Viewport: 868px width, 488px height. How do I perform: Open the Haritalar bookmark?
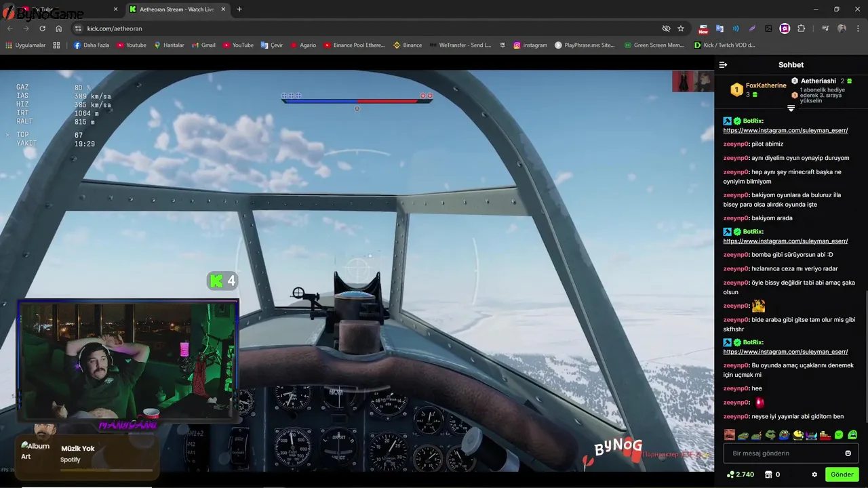click(169, 45)
